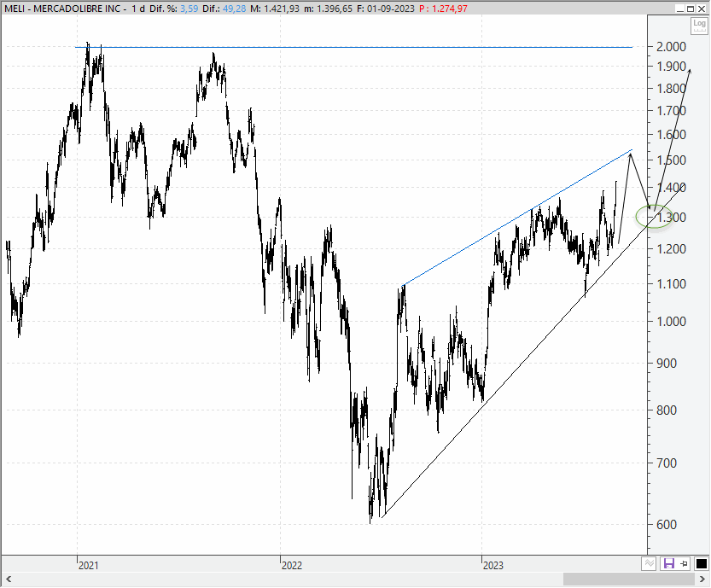Click the maximum value M: 1.421,93

point(275,9)
